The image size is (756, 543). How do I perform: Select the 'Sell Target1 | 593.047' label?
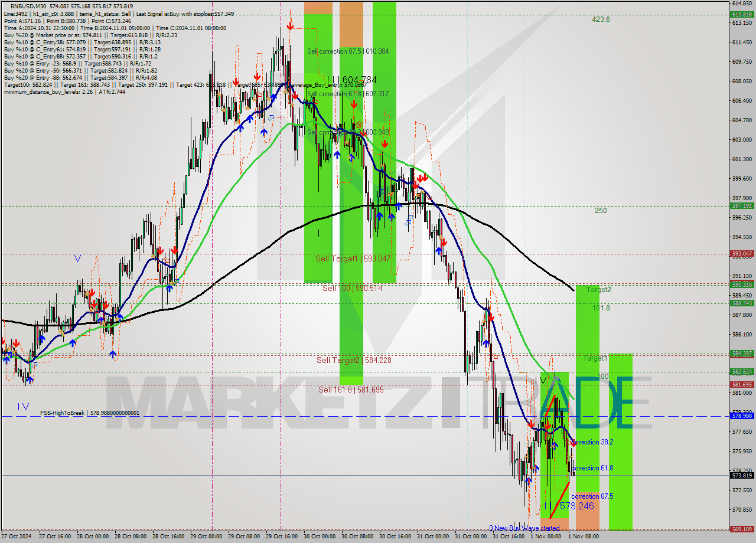pos(353,259)
